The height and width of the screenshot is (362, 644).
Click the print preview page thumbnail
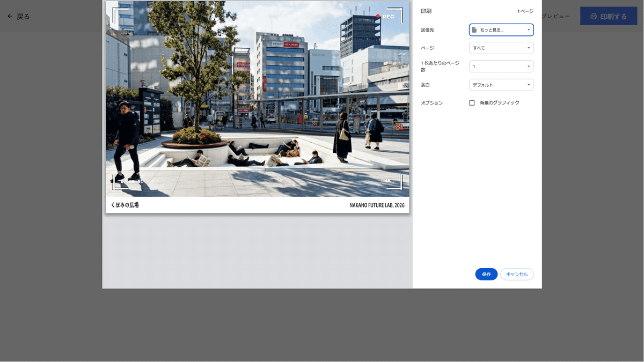[x=258, y=107]
